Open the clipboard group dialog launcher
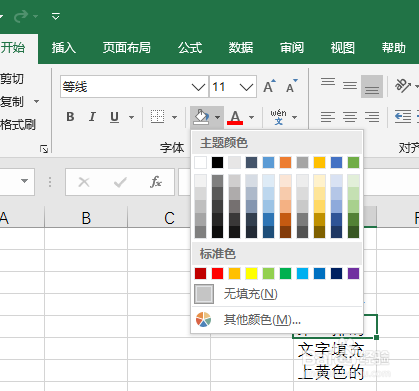Viewport: 419px width, 391px height. [x=44, y=149]
